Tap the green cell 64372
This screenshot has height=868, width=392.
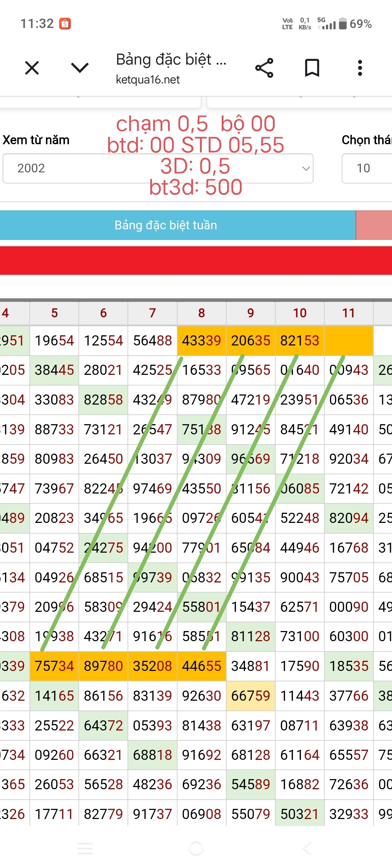(103, 725)
